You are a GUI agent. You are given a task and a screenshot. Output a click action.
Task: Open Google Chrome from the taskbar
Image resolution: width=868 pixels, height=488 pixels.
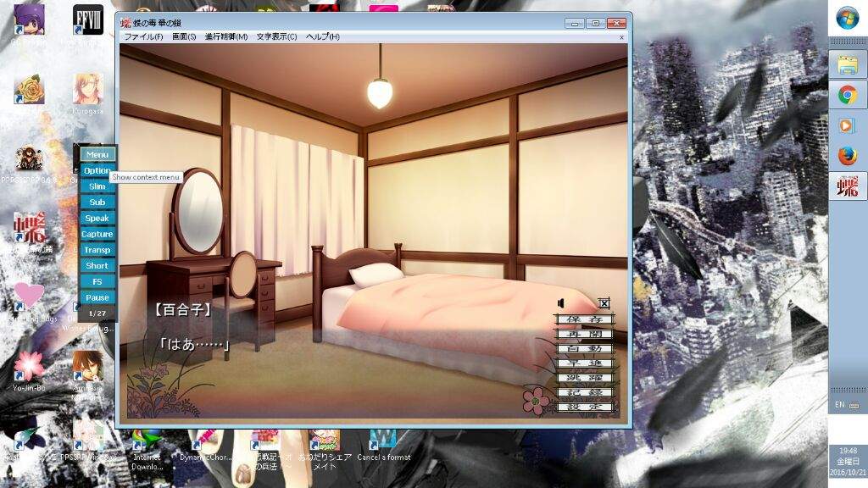[848, 95]
